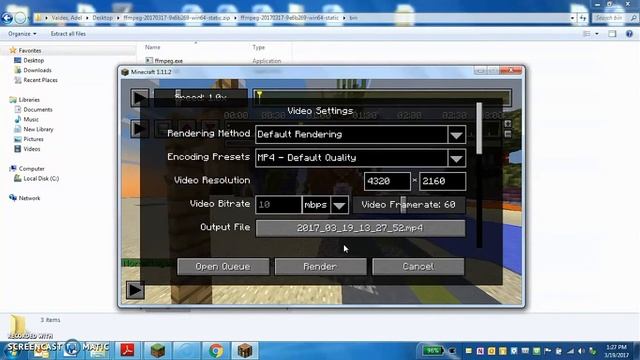Open Recent Places in Favorites
This screenshot has height=360, width=640.
[40, 80]
